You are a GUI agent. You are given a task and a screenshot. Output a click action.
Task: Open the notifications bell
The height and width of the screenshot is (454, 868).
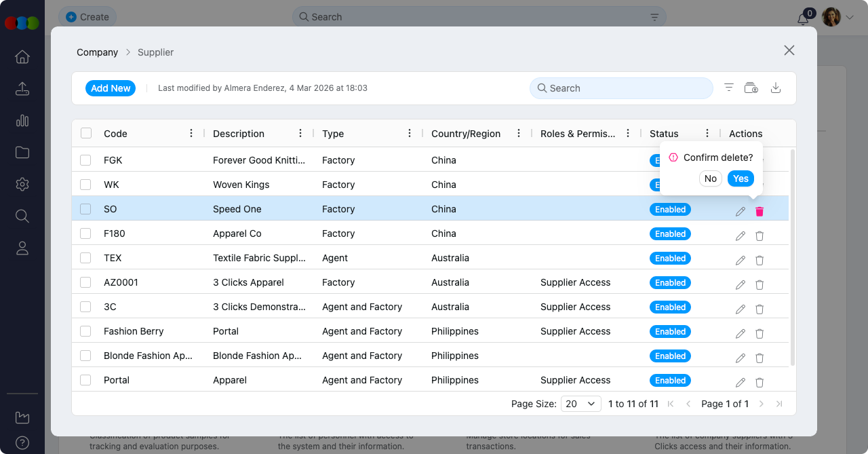803,19
